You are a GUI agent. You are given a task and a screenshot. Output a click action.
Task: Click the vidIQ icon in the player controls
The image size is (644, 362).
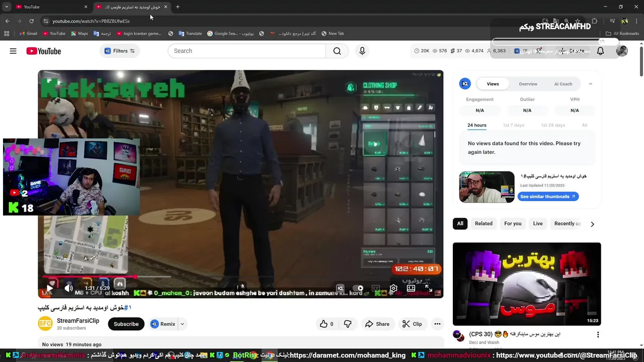coord(340,288)
